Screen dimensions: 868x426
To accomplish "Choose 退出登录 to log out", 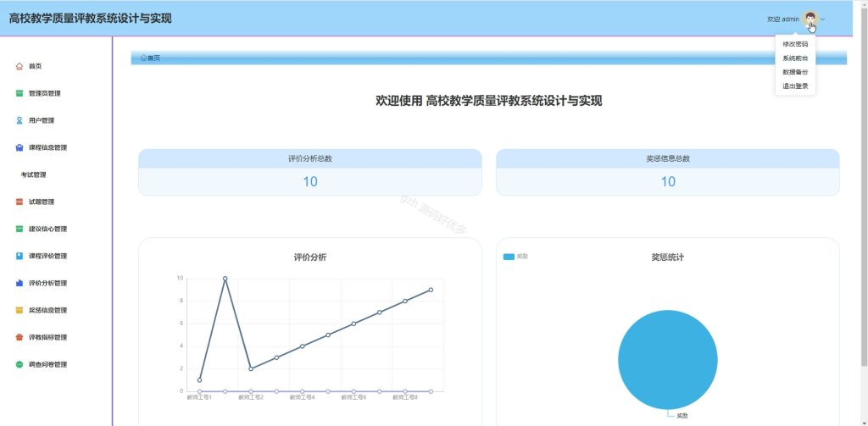I will click(795, 86).
